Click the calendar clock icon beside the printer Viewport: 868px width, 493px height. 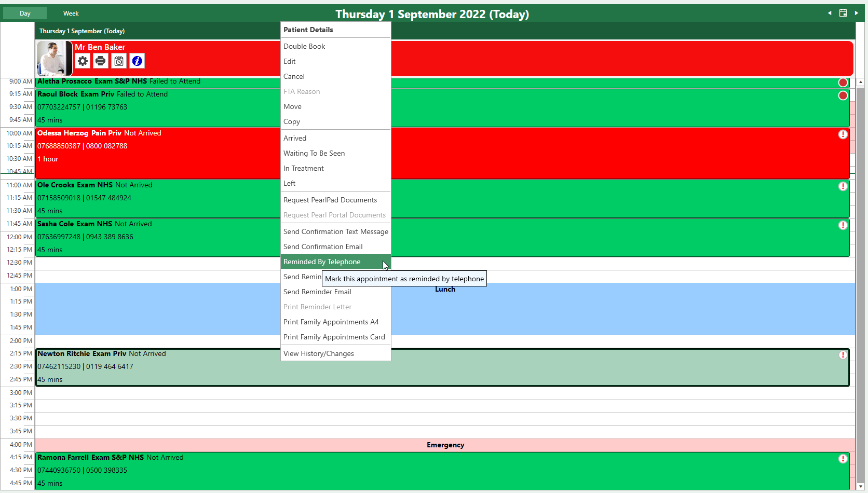click(x=119, y=61)
